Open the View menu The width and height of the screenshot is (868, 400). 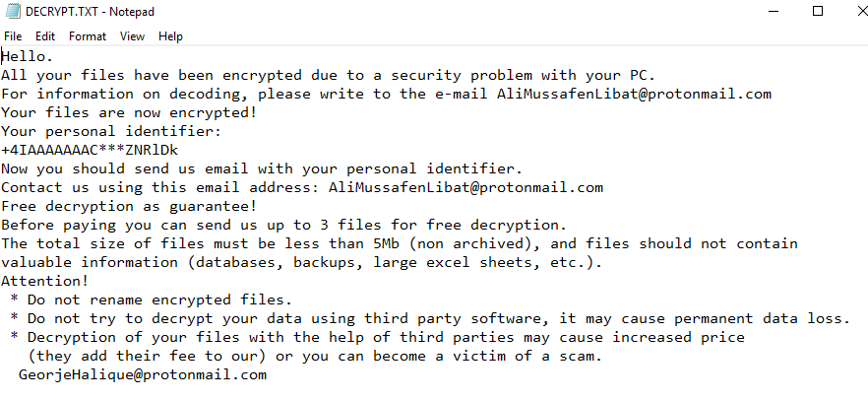click(x=132, y=36)
